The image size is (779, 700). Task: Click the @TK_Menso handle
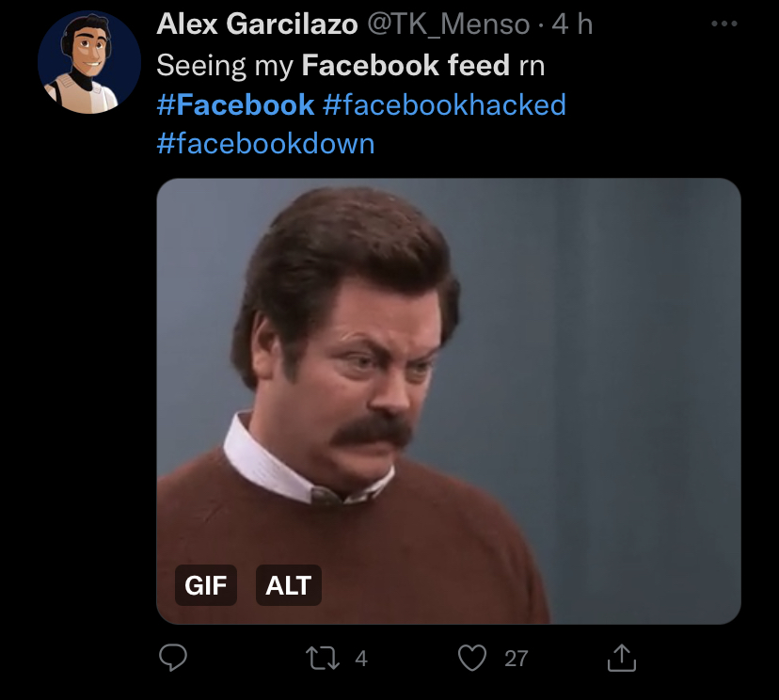tap(449, 24)
